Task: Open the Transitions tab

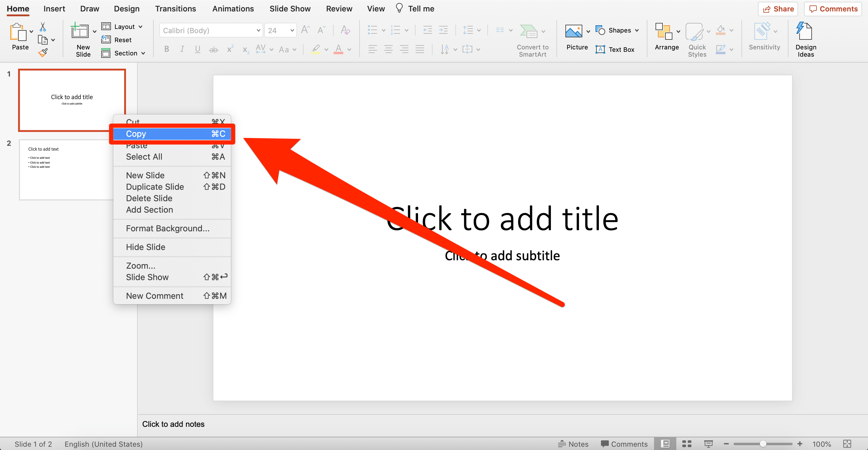Action: click(x=175, y=9)
